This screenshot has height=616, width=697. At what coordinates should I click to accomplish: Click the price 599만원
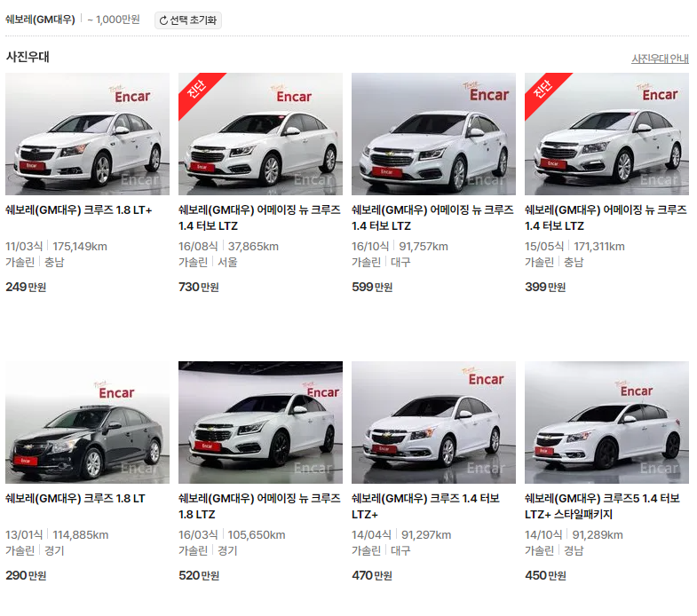[x=372, y=287]
